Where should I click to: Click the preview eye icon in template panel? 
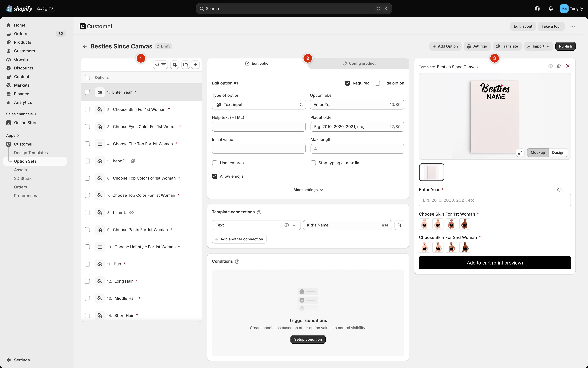(551, 66)
